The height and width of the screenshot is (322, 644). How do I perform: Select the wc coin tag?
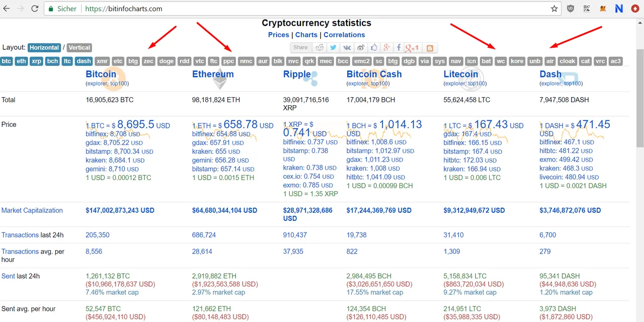[x=501, y=61]
